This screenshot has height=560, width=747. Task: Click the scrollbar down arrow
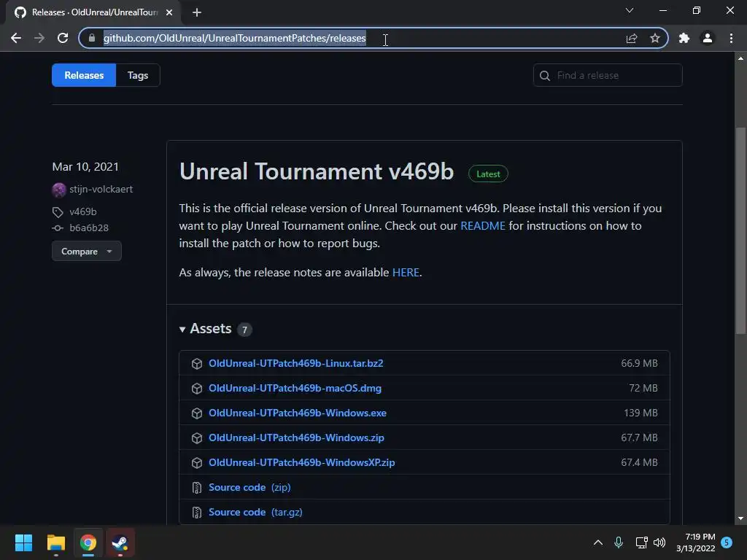741,518
